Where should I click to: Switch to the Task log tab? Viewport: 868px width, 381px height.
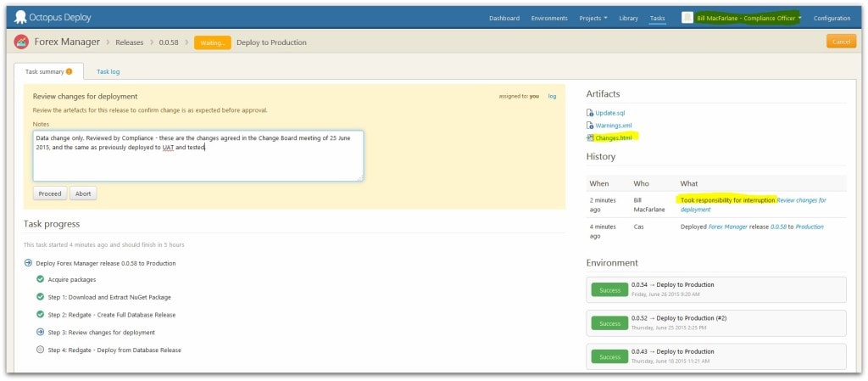click(x=108, y=72)
